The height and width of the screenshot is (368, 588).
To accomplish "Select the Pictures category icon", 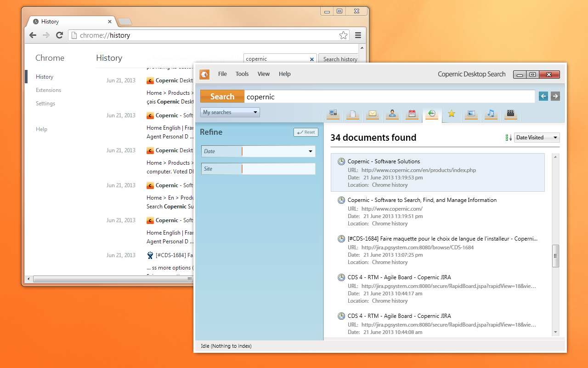I will click(471, 114).
